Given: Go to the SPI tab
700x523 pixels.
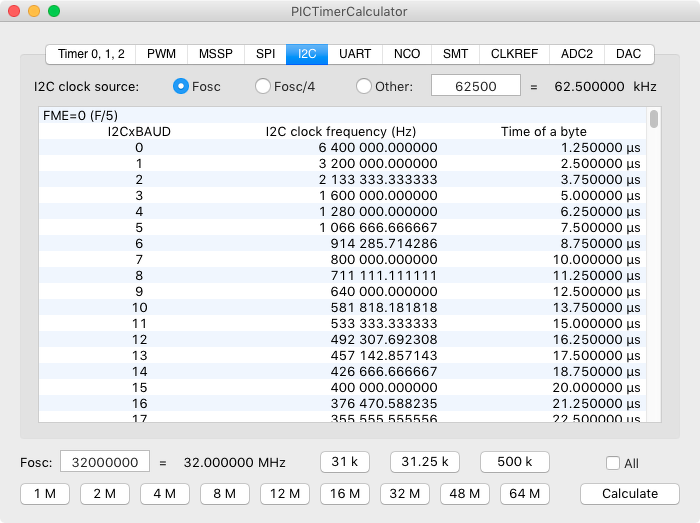Looking at the screenshot, I should tap(265, 54).
